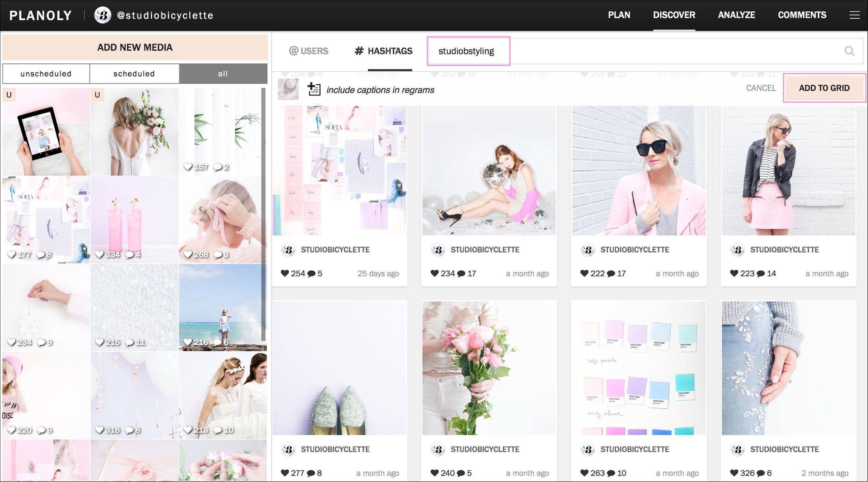Click the U badge on tablet photo
Viewport: 868px width, 482px height.
point(9,95)
